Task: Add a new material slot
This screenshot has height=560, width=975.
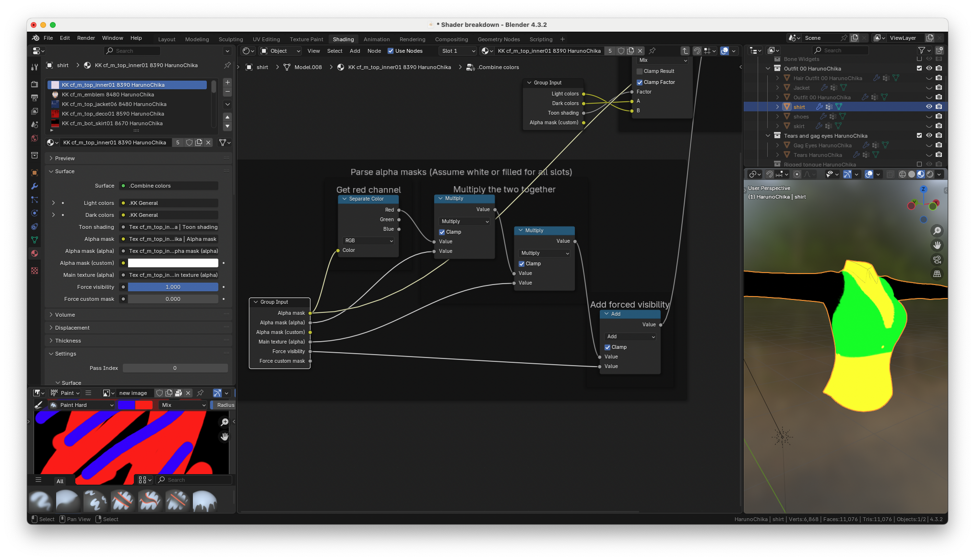Action: pos(227,83)
